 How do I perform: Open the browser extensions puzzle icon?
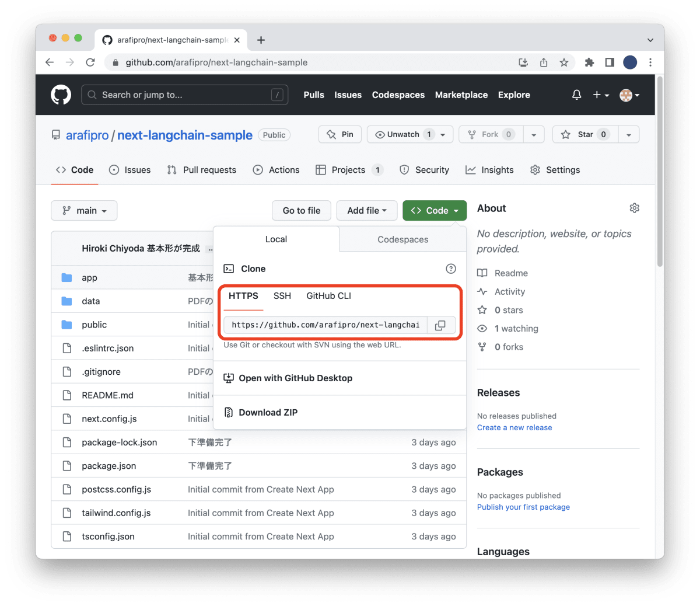click(x=589, y=62)
